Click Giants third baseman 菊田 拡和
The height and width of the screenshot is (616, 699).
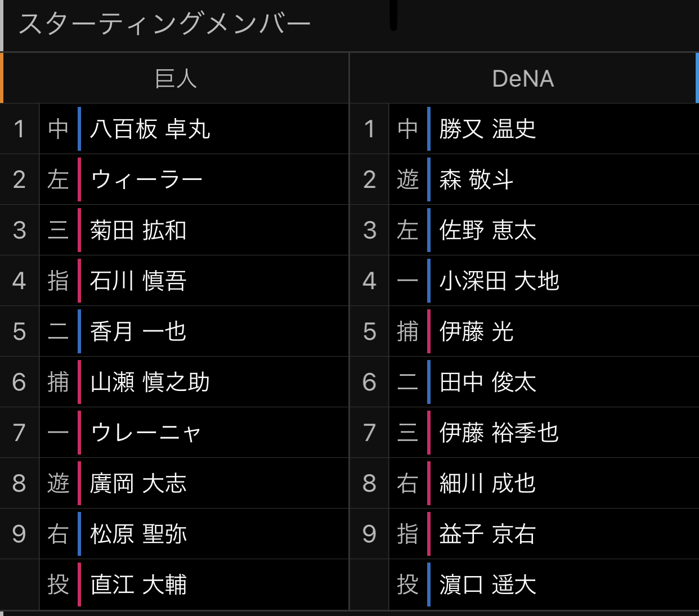138,230
